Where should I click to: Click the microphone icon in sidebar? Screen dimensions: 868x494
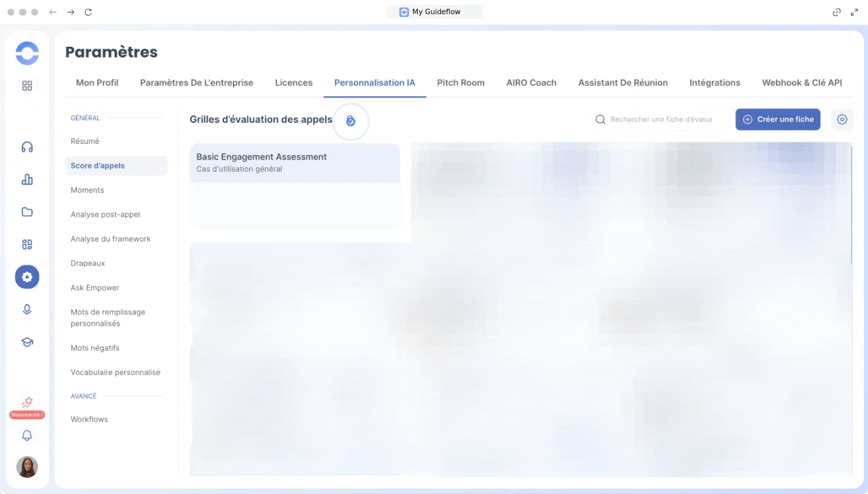27,309
